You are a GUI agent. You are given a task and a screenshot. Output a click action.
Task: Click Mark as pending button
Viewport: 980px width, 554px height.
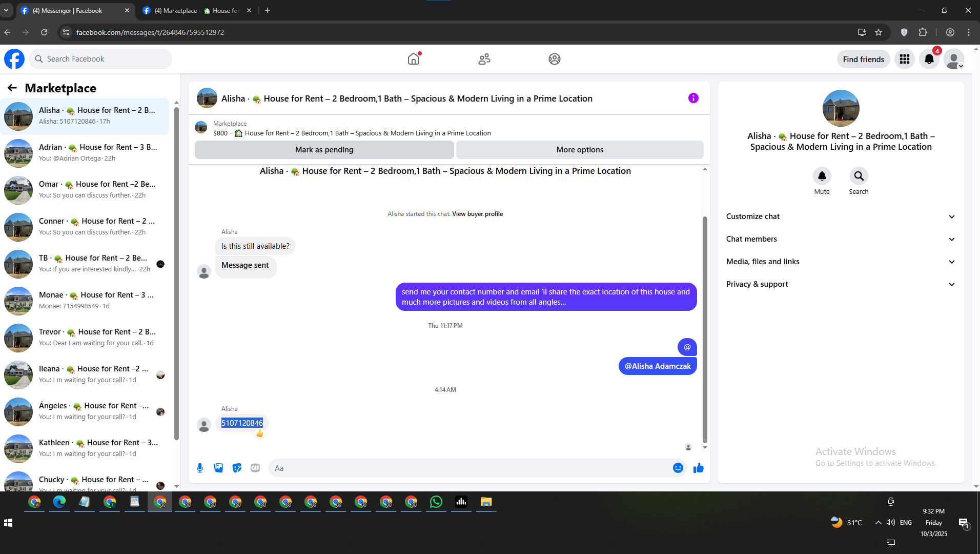point(324,150)
